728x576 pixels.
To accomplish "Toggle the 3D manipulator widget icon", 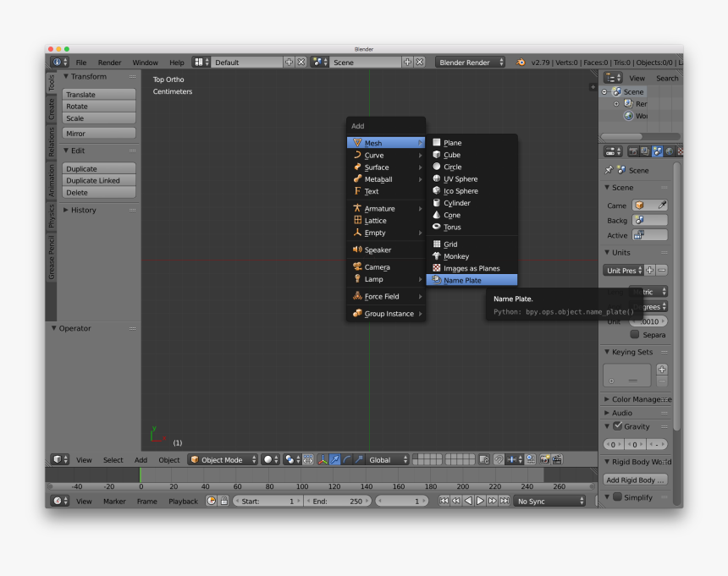I will [323, 459].
